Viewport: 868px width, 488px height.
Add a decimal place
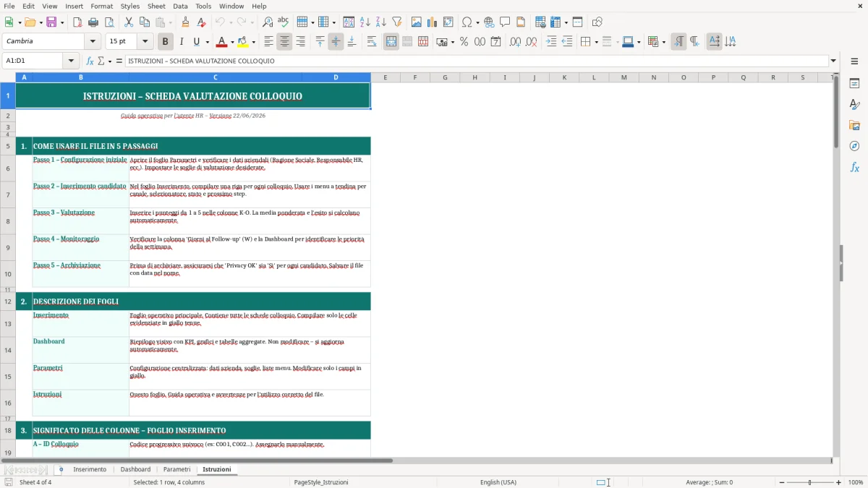click(x=515, y=42)
